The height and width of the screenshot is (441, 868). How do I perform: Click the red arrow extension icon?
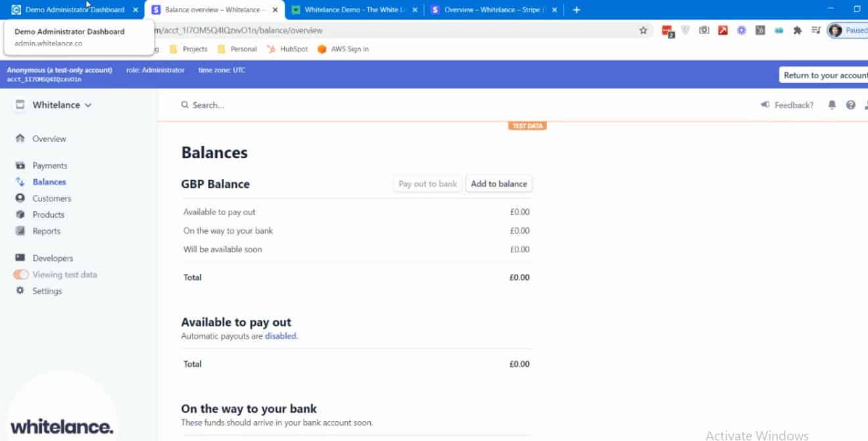click(x=723, y=30)
